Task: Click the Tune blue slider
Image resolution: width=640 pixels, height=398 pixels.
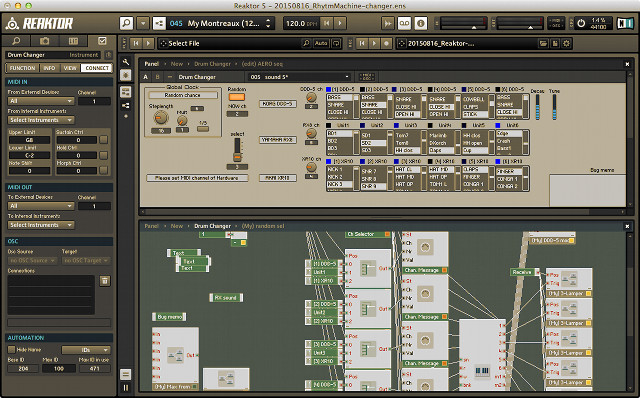Action: click(x=554, y=107)
